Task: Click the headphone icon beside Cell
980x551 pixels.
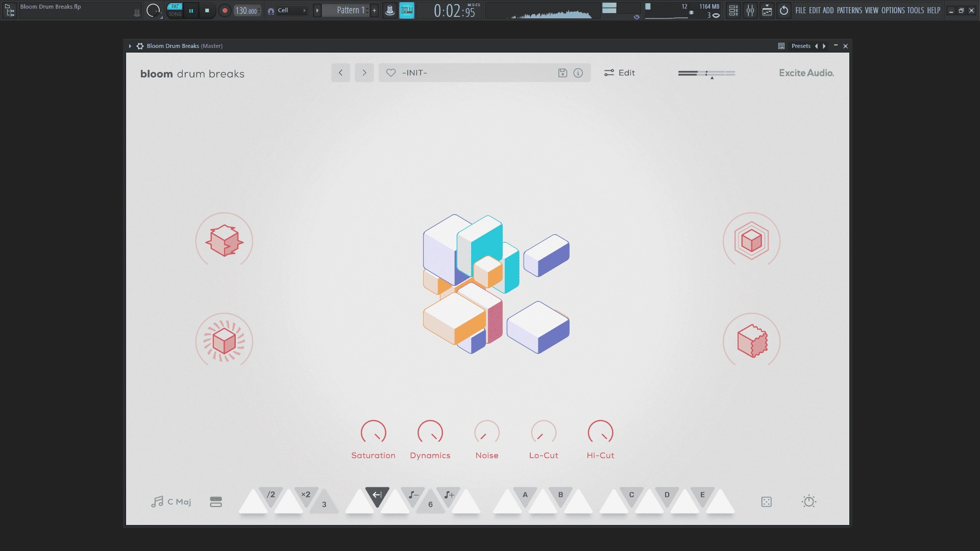Action: 271,11
